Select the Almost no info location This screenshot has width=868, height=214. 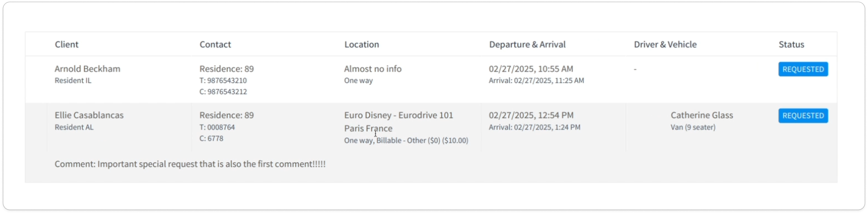point(372,69)
